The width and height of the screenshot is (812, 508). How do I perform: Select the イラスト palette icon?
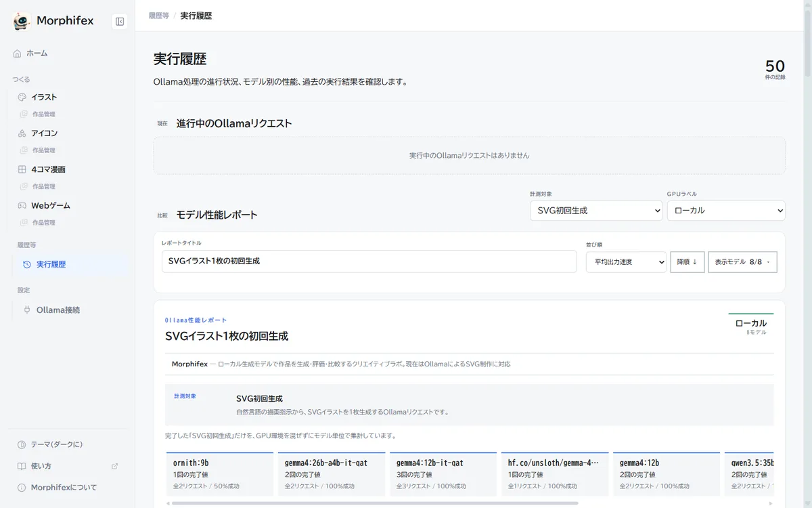click(22, 97)
